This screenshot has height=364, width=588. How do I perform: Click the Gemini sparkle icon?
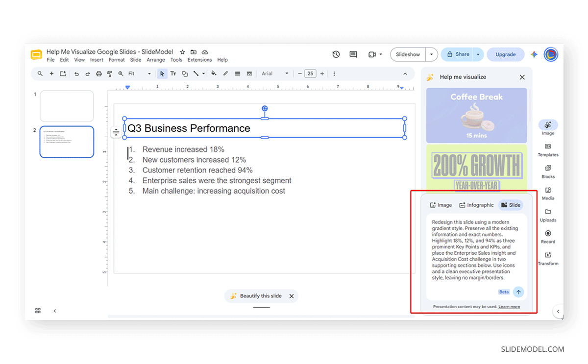[534, 54]
